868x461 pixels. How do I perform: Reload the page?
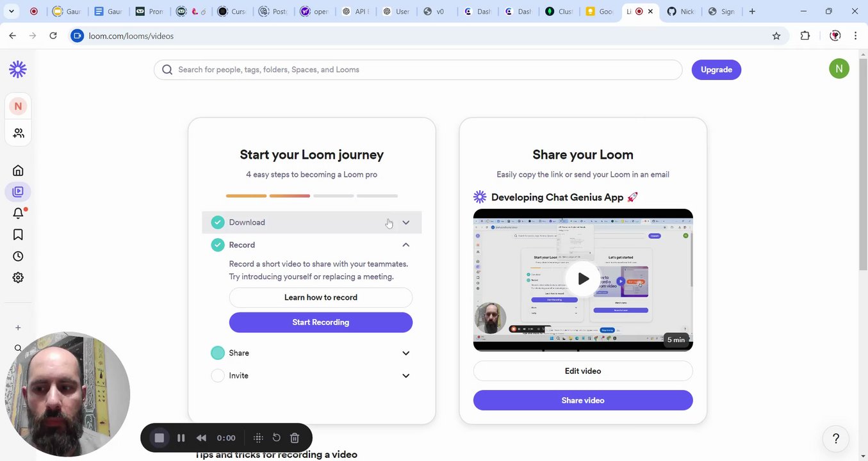pos(53,36)
